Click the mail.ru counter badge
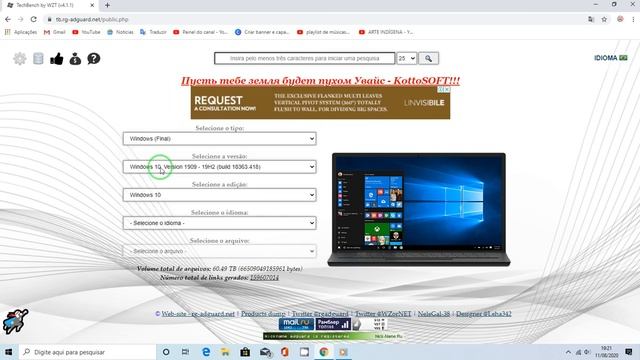This screenshot has width=640, height=360. (296, 324)
